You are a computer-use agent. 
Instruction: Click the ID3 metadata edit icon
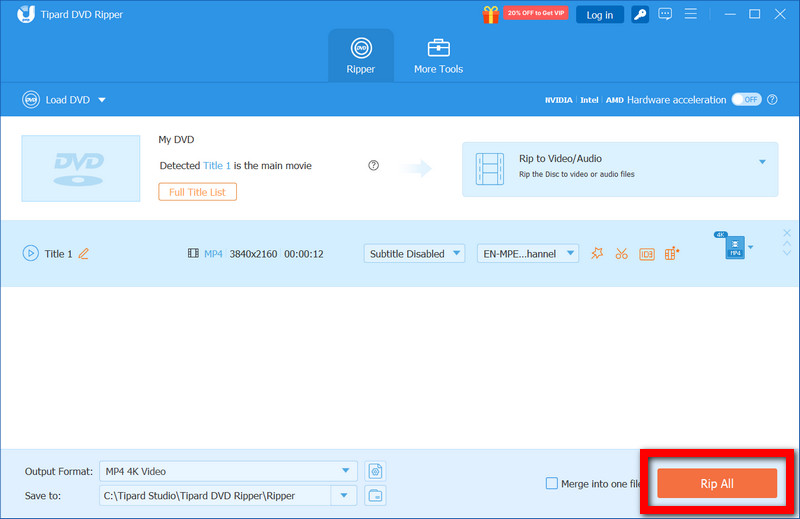[646, 254]
